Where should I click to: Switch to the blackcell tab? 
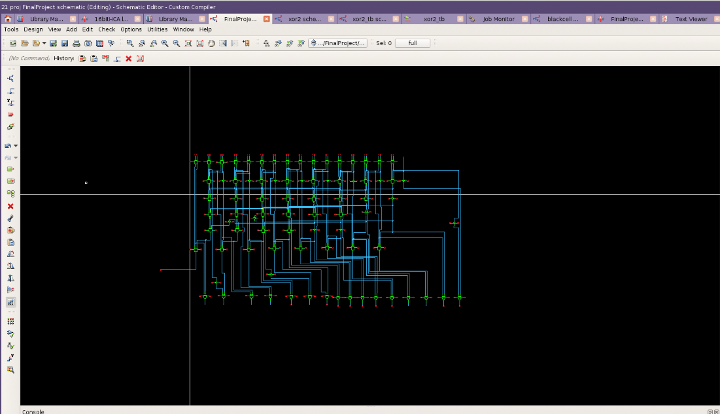[562, 19]
